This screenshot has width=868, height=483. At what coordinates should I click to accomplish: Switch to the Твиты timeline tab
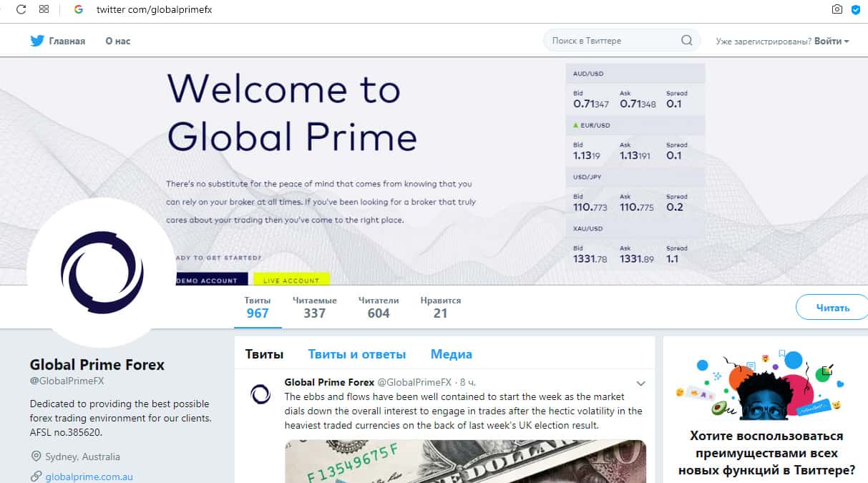[x=264, y=354]
